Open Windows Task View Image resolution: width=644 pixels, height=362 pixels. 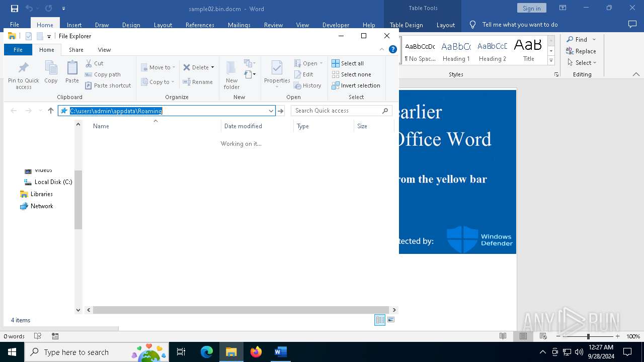tap(181, 352)
